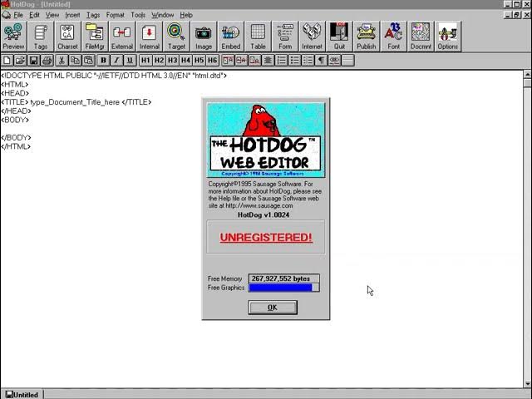Create a new document with blank page icon
The width and height of the screenshot is (532, 399).
coord(7,61)
